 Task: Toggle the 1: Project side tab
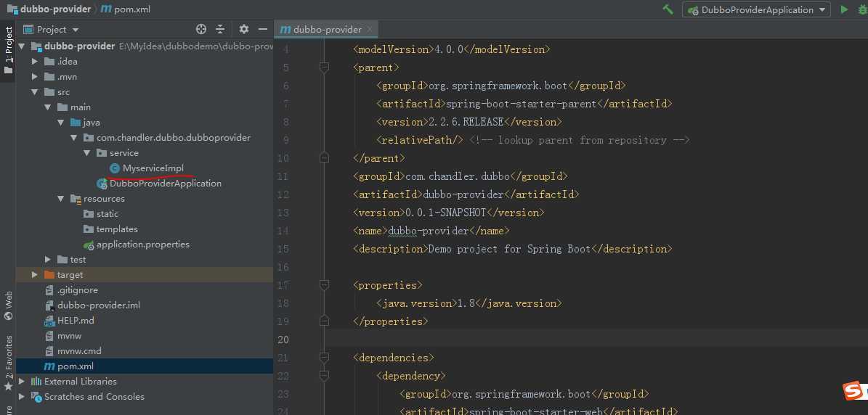pyautogui.click(x=8, y=50)
